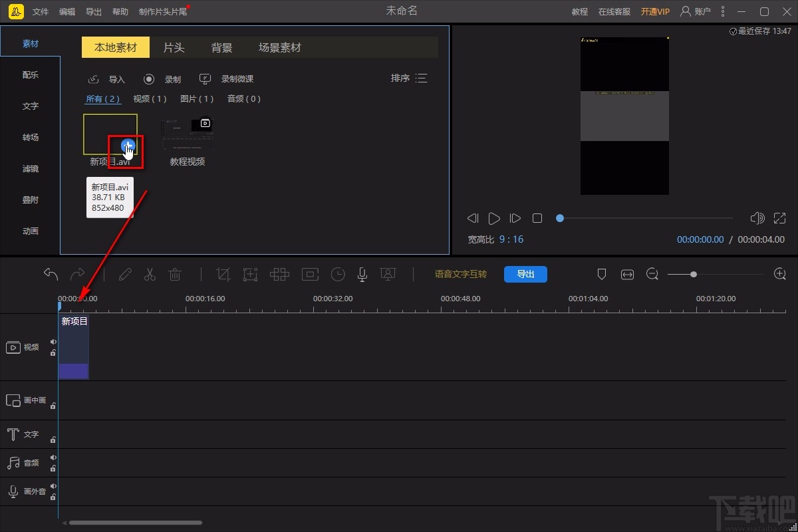Click the 导入 import icon
Image resolution: width=798 pixels, height=532 pixels.
tap(94, 79)
